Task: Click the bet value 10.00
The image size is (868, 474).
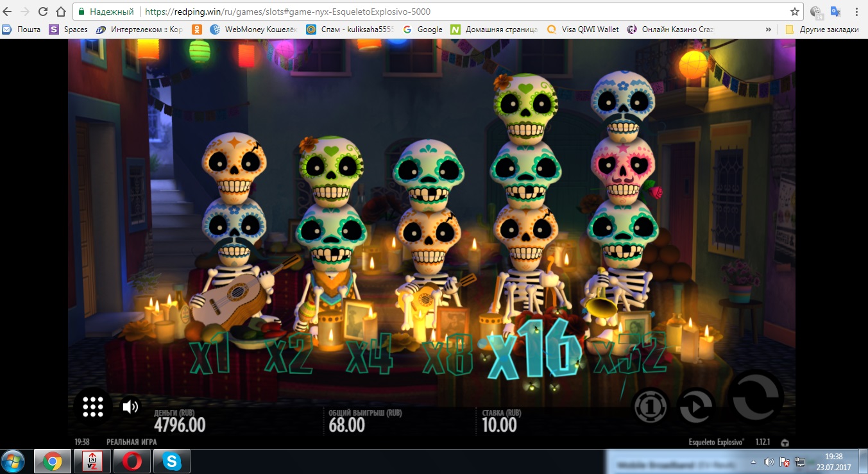Action: [499, 425]
